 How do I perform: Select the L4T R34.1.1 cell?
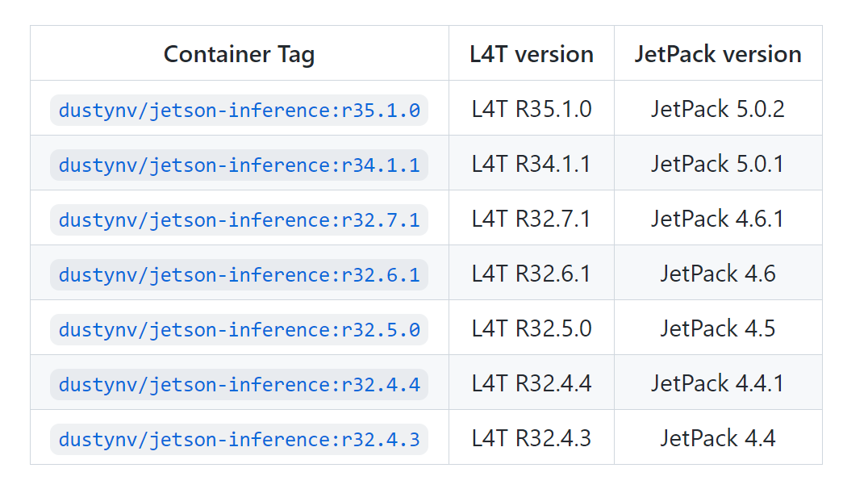(532, 163)
